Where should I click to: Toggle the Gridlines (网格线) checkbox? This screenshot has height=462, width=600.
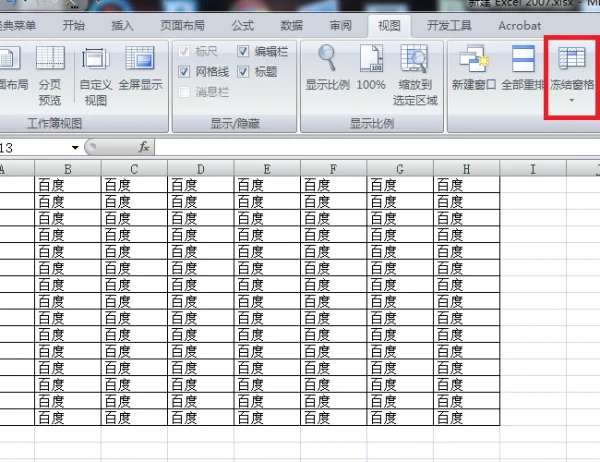pos(184,71)
